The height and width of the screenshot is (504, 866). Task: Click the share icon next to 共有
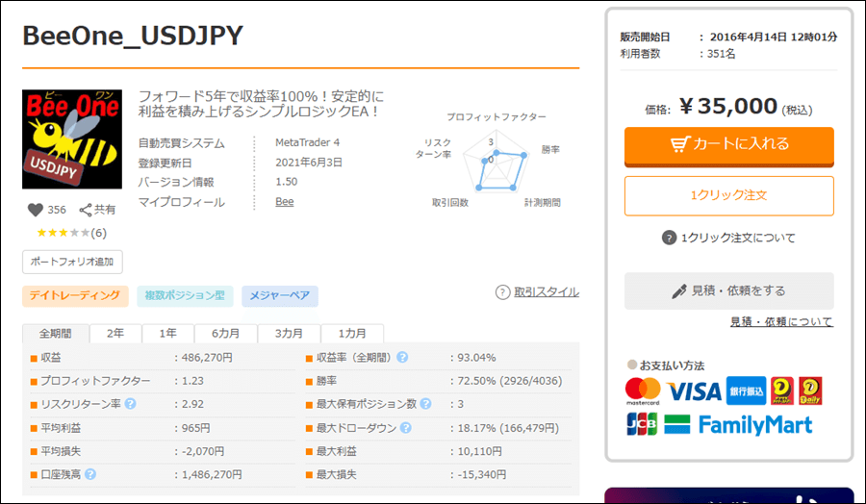[x=85, y=210]
